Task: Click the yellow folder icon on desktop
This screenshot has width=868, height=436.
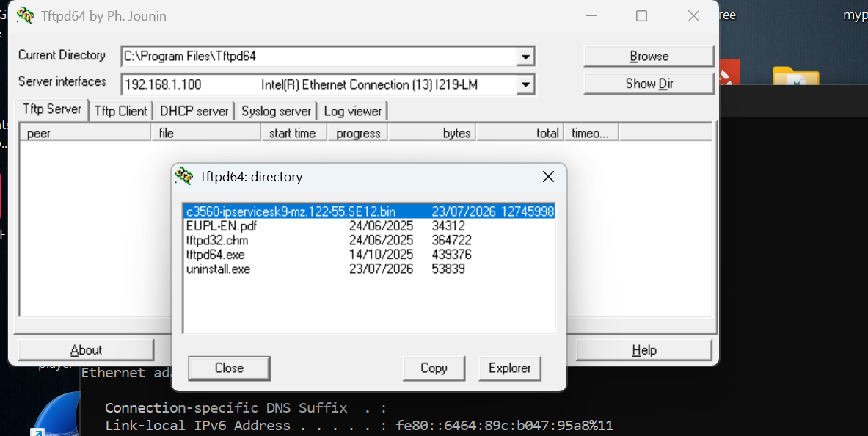Action: (x=795, y=76)
